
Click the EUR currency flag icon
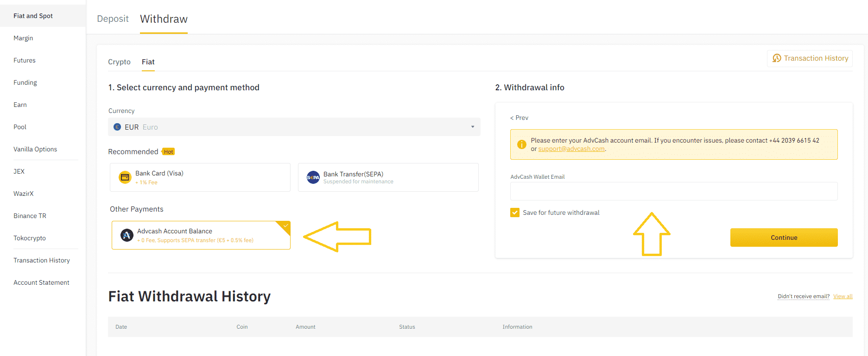point(117,127)
